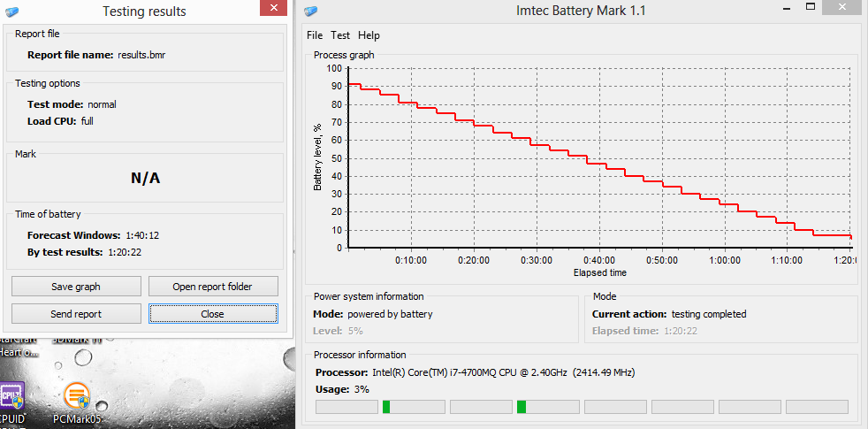Click the Load CPU full text

pos(87,121)
